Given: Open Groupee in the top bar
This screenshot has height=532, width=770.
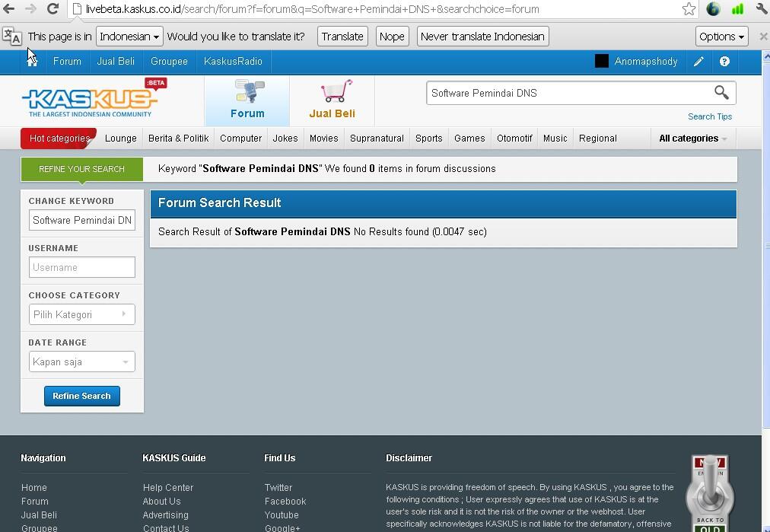Looking at the screenshot, I should (169, 62).
